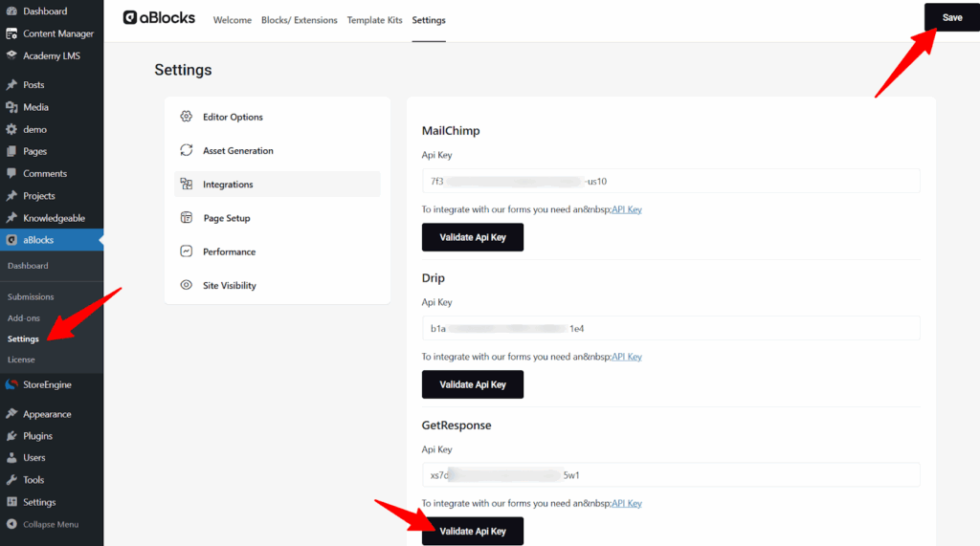Click the Knowledgeable menu label

click(55, 218)
